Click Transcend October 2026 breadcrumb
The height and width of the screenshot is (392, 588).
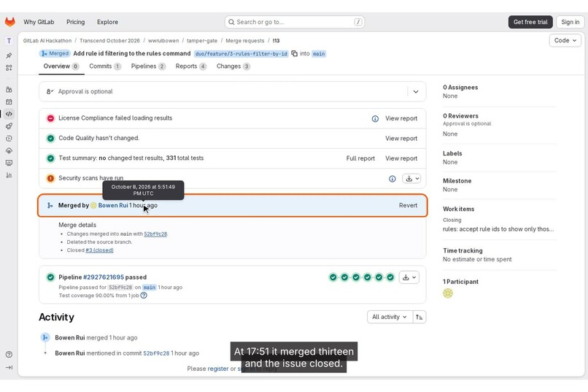(x=109, y=40)
